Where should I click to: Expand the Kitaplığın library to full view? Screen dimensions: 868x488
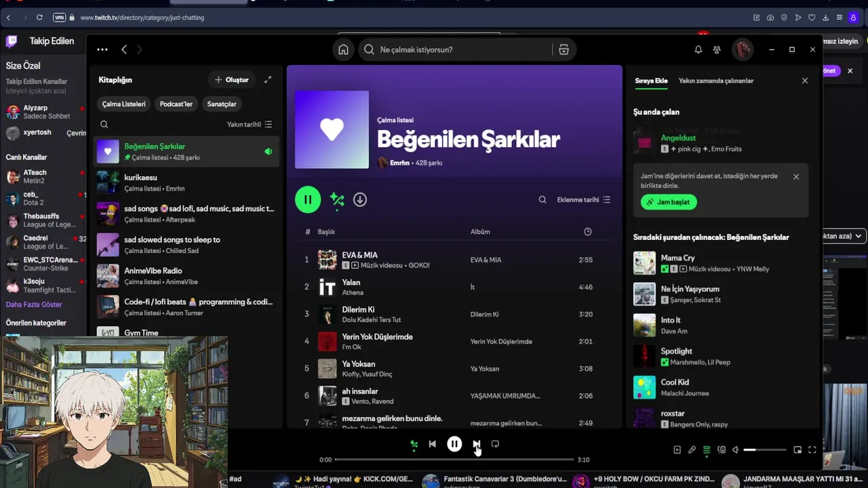pos(268,79)
